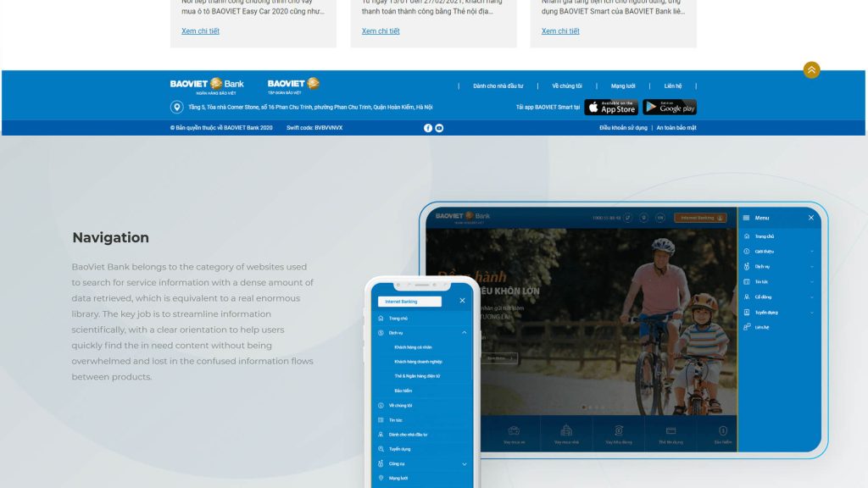Image resolution: width=868 pixels, height=488 pixels.
Task: Click the phone-call icon in tablet header
Action: pyautogui.click(x=628, y=218)
